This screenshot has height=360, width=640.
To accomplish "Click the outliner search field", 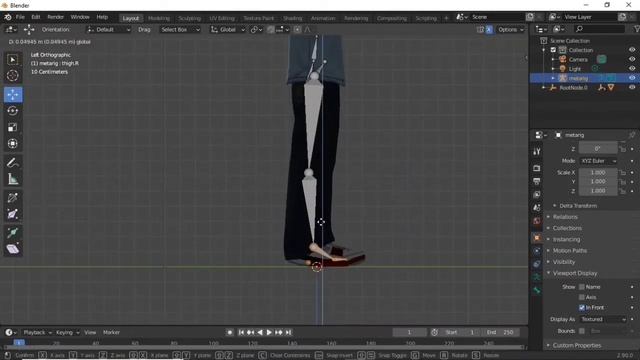I will click(x=599, y=29).
